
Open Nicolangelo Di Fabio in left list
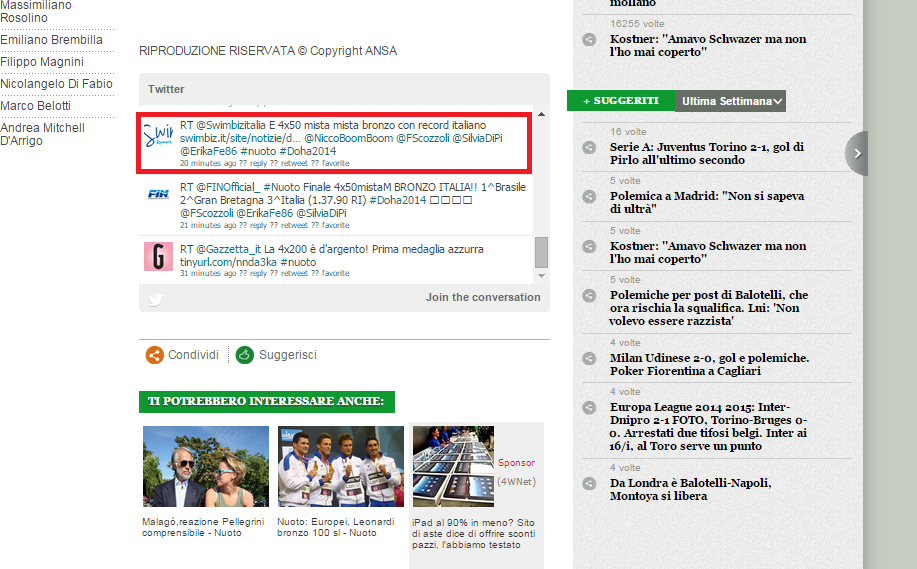56,84
